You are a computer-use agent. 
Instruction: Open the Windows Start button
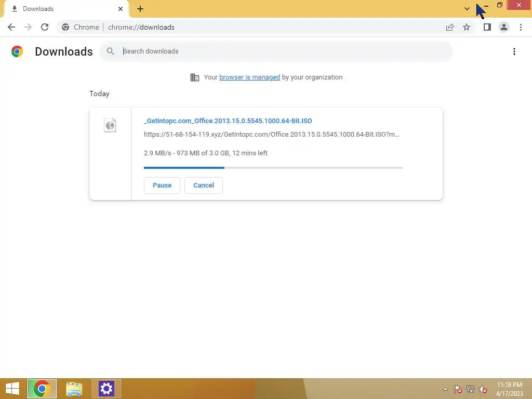12,389
